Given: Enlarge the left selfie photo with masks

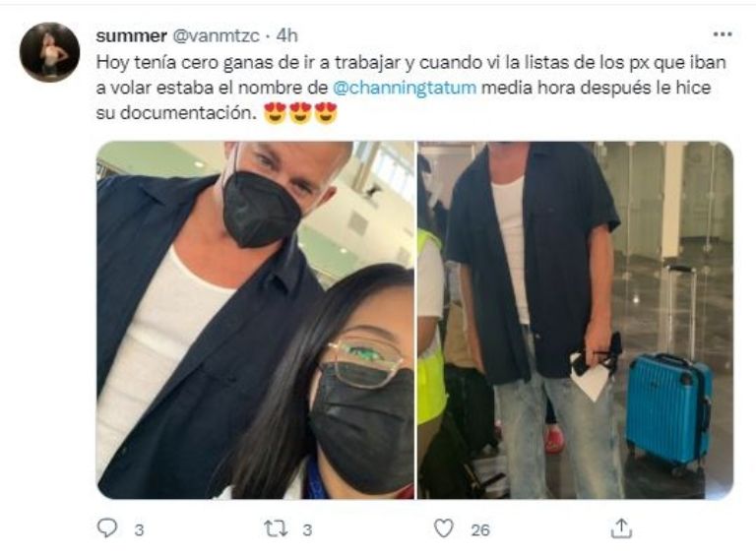Looking at the screenshot, I should (x=256, y=320).
